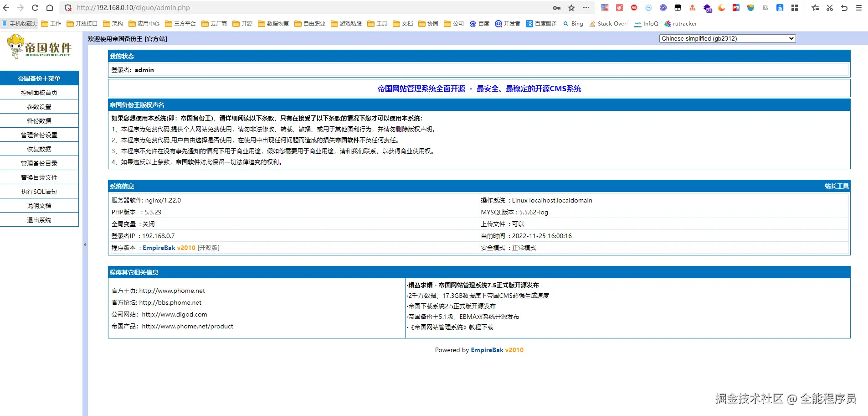Open the 帝国下载系统2.5正式版开源发布 news link
868x416 pixels.
(x=452, y=306)
